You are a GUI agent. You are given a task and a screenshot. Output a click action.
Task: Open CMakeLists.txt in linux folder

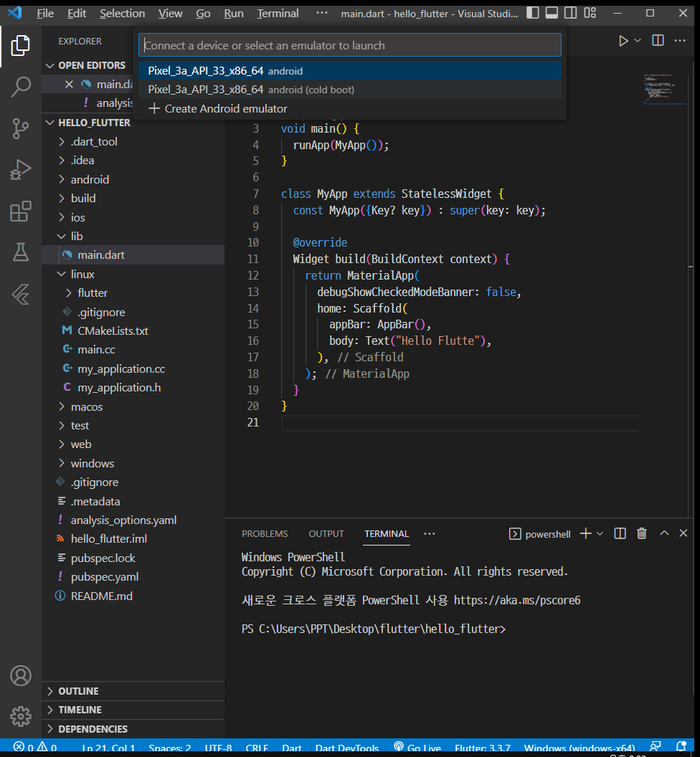(113, 330)
